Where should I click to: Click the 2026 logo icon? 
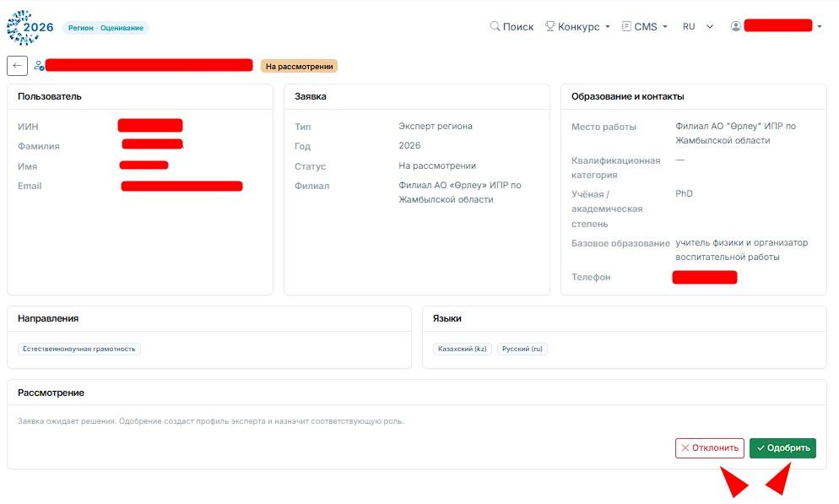click(30, 27)
